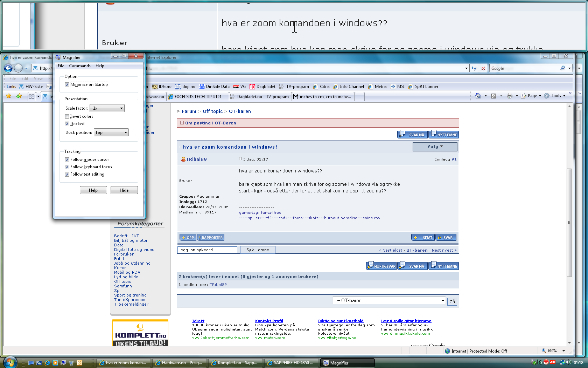Enable Invert colors checkbox
The image size is (588, 368).
[x=67, y=116]
